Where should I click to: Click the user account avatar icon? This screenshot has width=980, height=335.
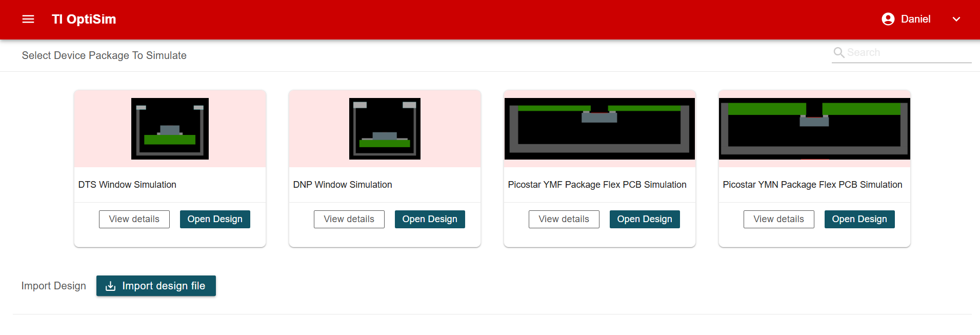click(x=888, y=19)
